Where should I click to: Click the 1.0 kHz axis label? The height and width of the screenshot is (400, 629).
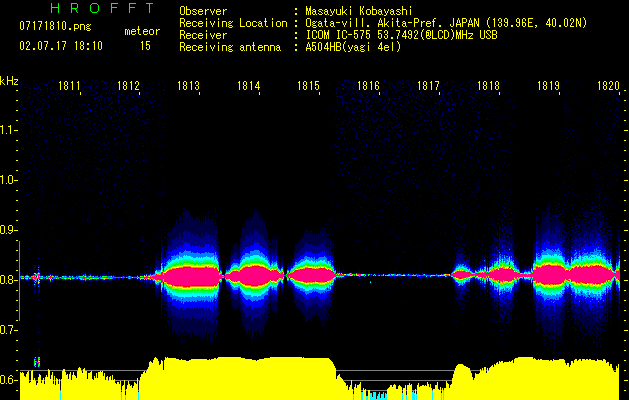pos(7,180)
